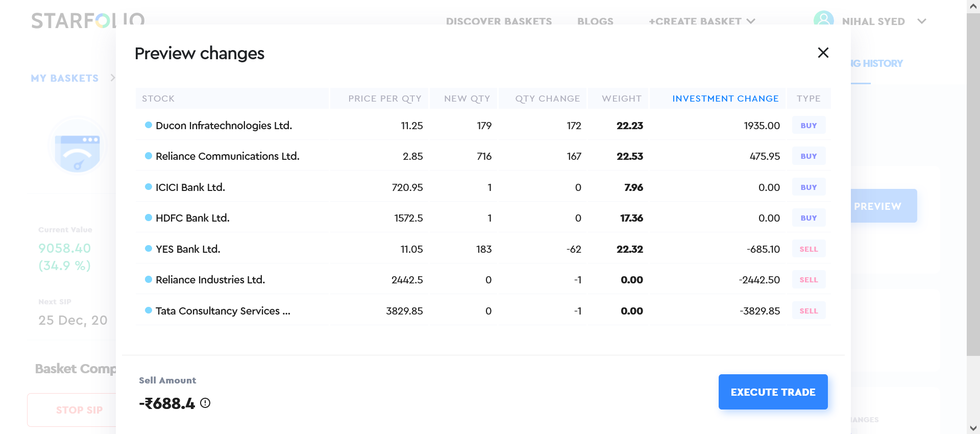
Task: Expand the +Create Basket dropdown
Action: tap(702, 21)
